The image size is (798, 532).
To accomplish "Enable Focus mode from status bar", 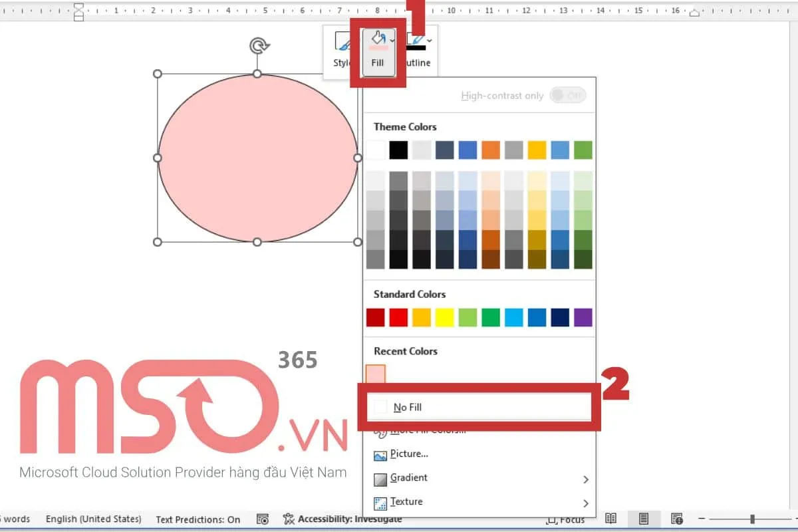I will click(x=565, y=519).
